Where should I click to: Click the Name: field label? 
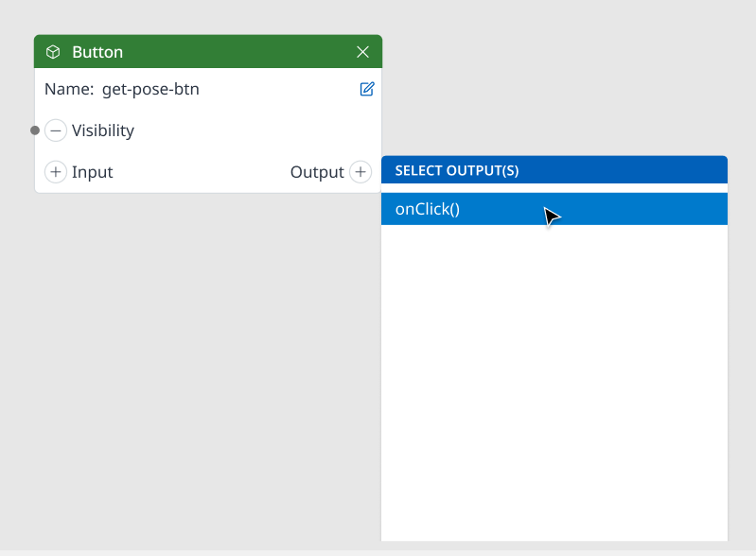[69, 89]
